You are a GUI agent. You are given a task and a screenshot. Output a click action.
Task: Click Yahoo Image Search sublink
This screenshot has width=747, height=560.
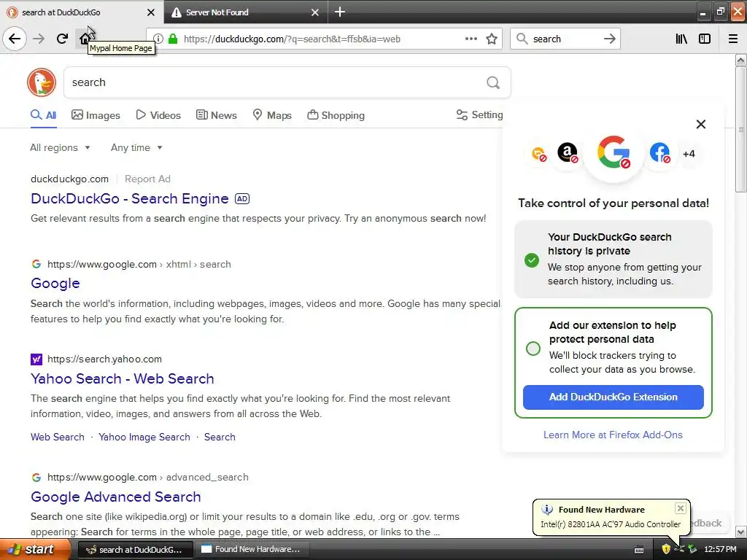[144, 437]
